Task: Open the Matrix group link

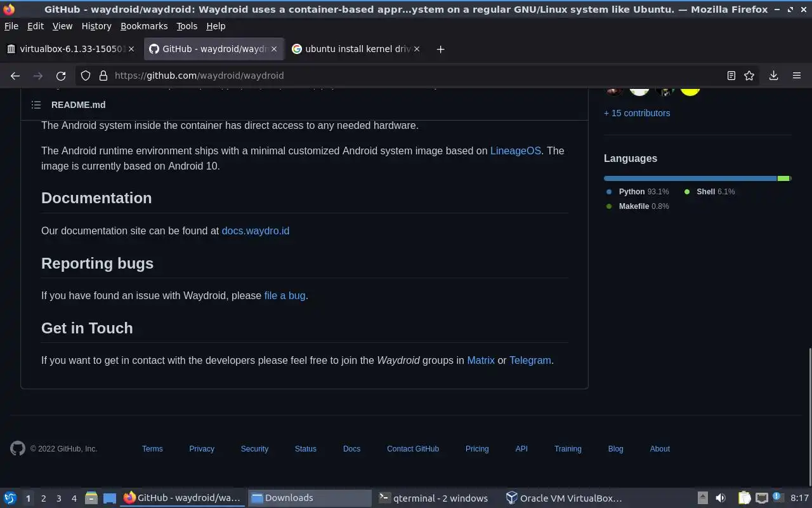Action: point(481,360)
